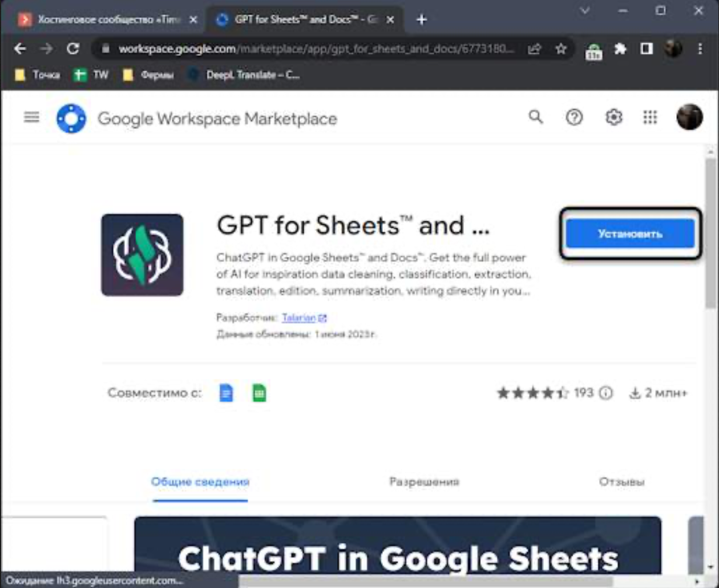The height and width of the screenshot is (588, 719).
Task: Close the Хостинговое сообщество tab
Action: [193, 19]
